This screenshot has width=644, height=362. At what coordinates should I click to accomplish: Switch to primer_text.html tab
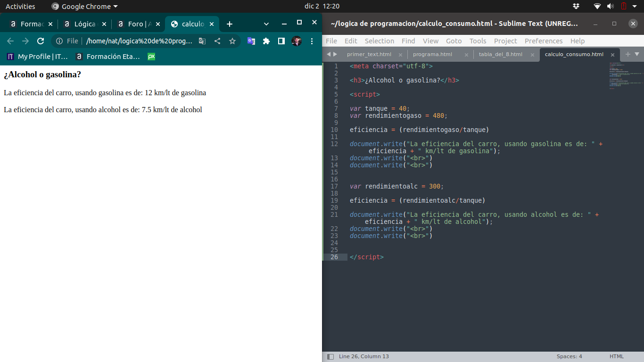point(369,54)
